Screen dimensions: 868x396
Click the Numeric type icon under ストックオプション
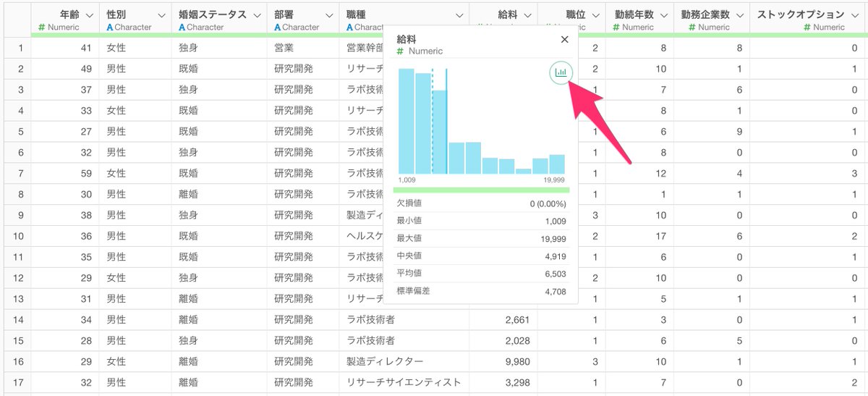point(807,28)
